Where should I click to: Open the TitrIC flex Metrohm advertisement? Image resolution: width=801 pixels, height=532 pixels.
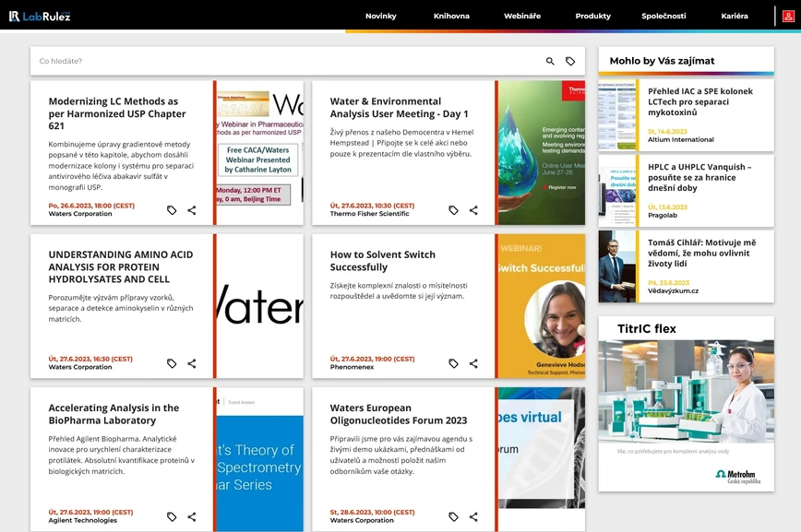pos(686,404)
